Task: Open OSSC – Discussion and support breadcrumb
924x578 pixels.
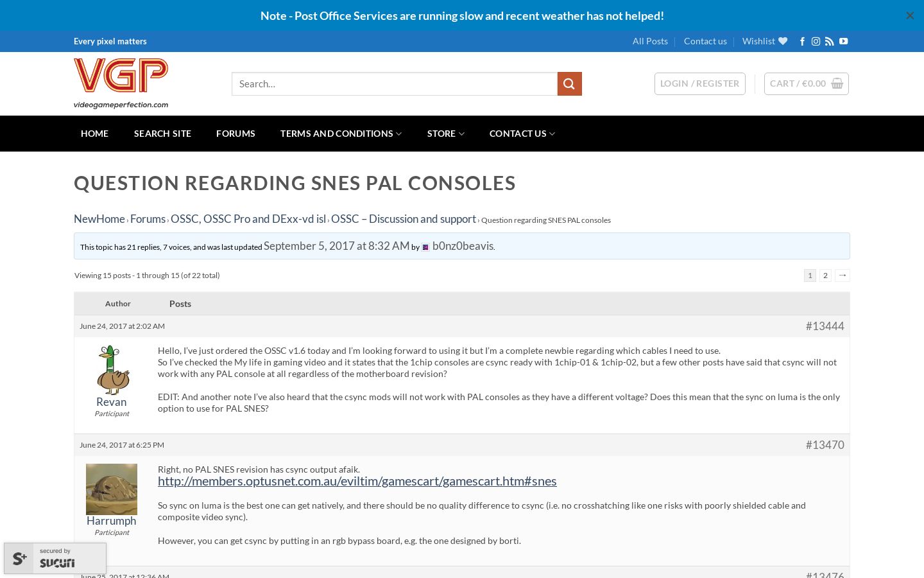Action: (x=404, y=219)
